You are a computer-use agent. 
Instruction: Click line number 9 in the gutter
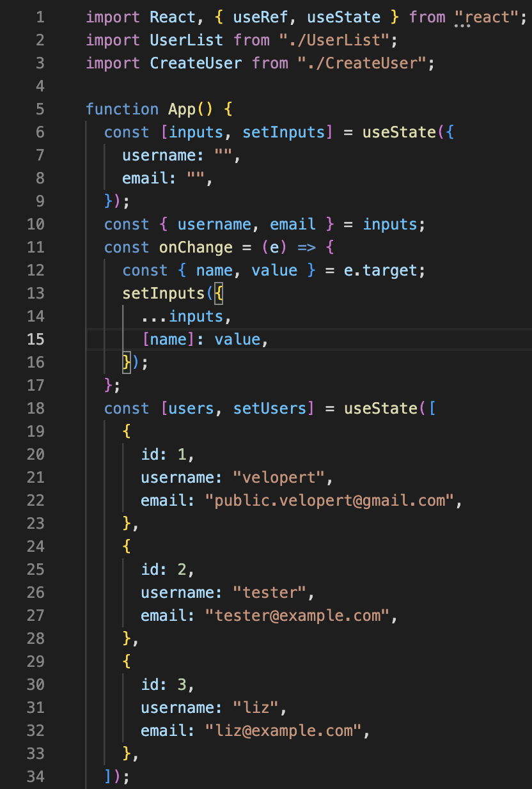(x=40, y=201)
